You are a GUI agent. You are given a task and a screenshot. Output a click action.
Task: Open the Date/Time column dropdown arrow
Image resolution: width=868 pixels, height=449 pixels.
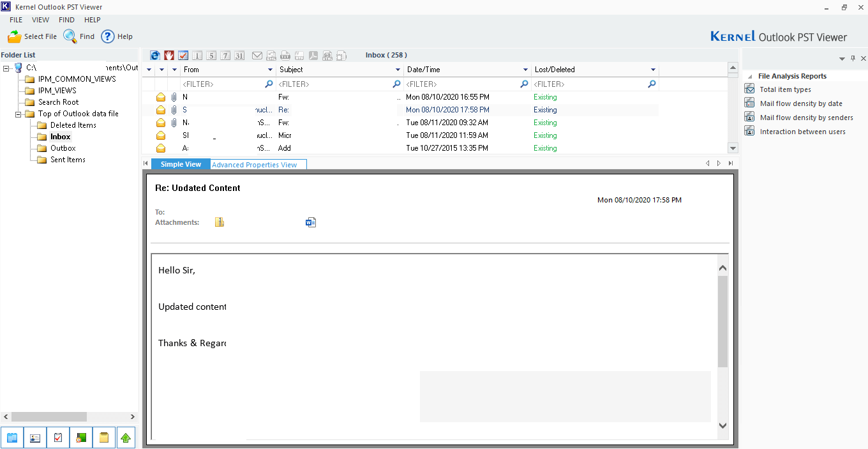526,70
